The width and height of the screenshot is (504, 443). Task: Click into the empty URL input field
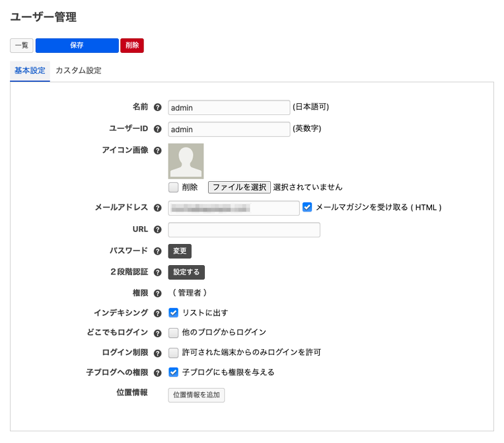[x=244, y=229]
